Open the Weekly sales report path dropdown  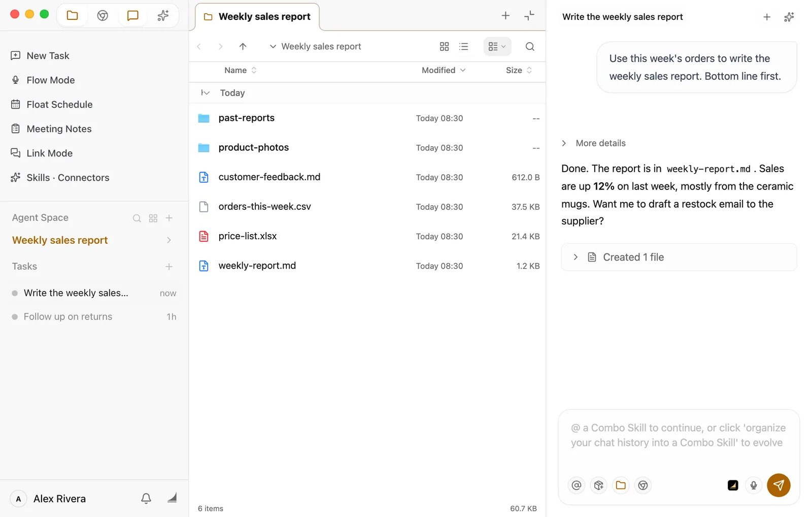point(315,46)
